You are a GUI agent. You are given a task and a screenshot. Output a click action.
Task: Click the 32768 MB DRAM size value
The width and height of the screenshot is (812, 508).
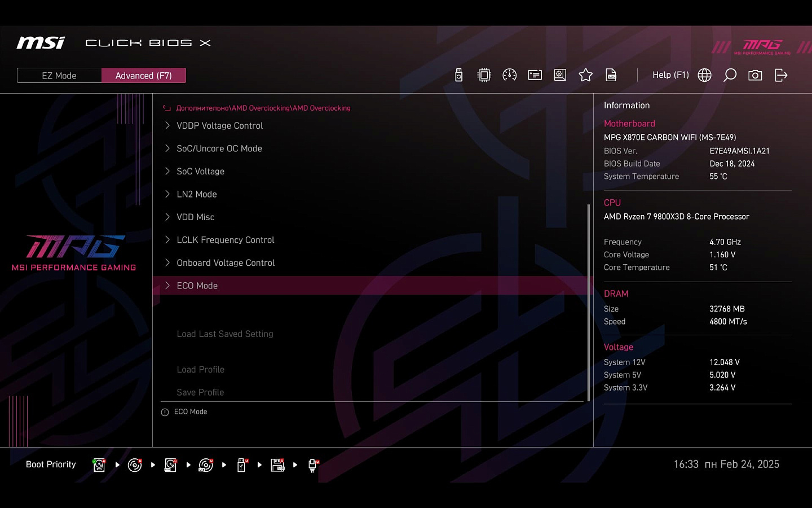[727, 309]
